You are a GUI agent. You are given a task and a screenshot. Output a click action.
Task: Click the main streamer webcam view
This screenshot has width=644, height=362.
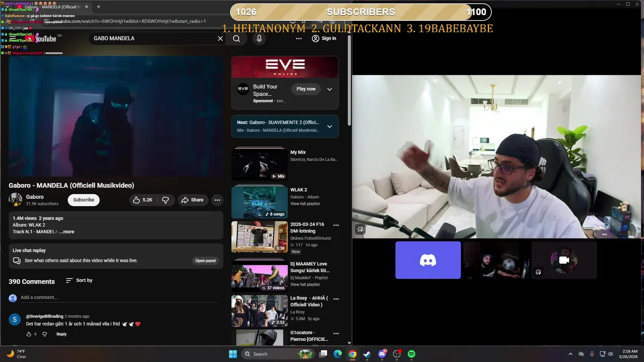point(497,157)
